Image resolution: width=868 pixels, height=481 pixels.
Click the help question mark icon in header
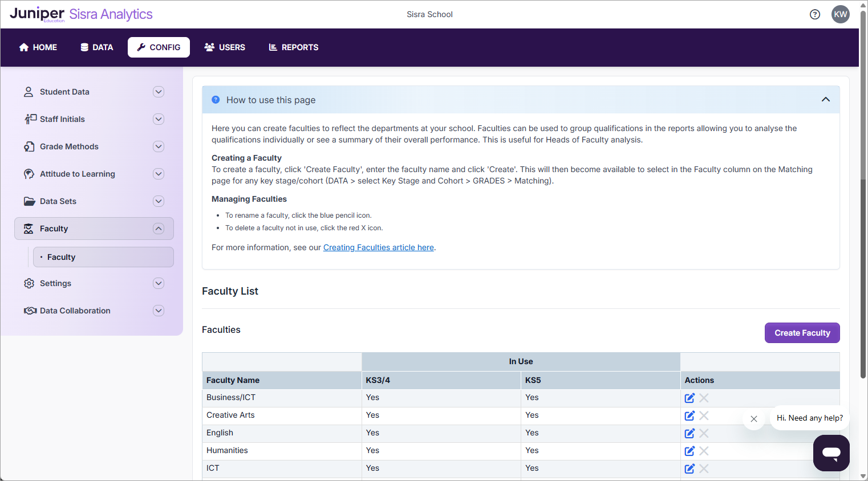[815, 14]
